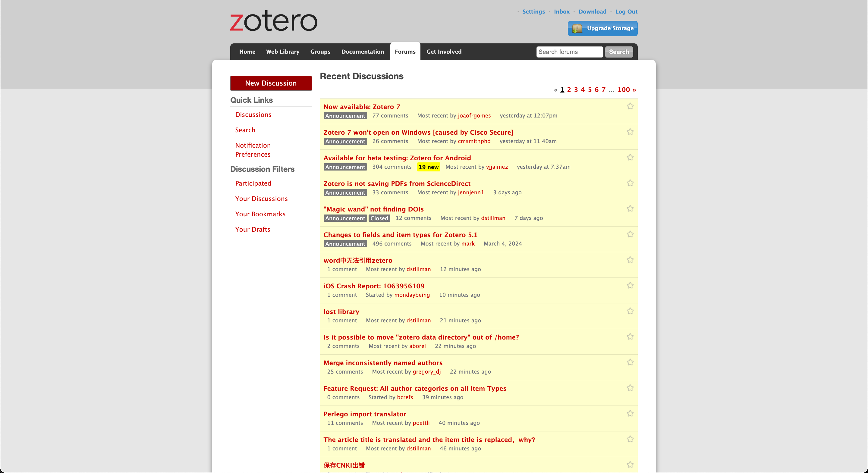The image size is (868, 473).
Task: Open Notification Preferences link
Action: (x=253, y=149)
